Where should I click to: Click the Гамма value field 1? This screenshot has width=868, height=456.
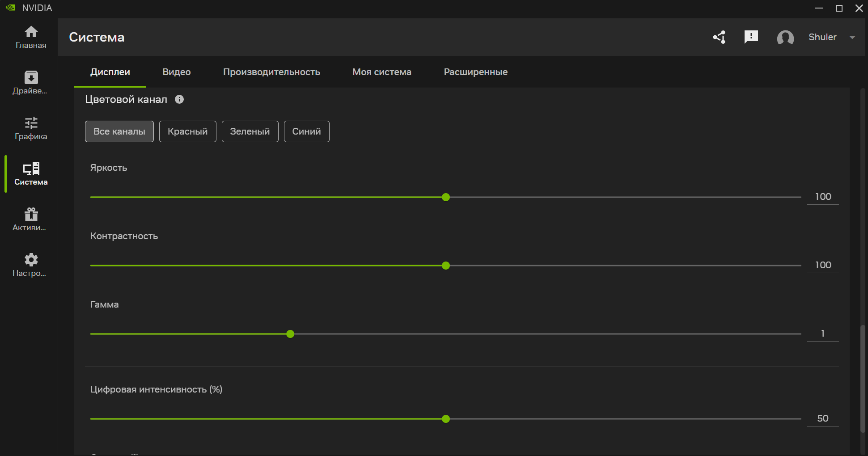click(823, 334)
